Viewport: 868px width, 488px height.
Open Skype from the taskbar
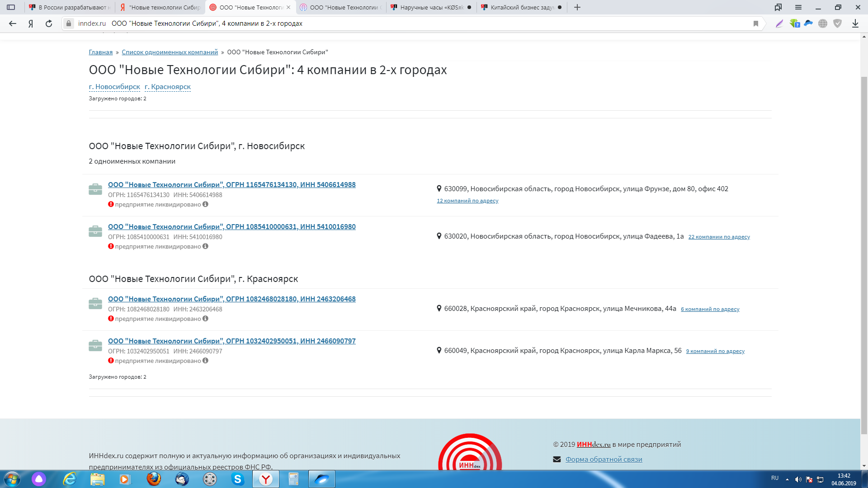238,479
